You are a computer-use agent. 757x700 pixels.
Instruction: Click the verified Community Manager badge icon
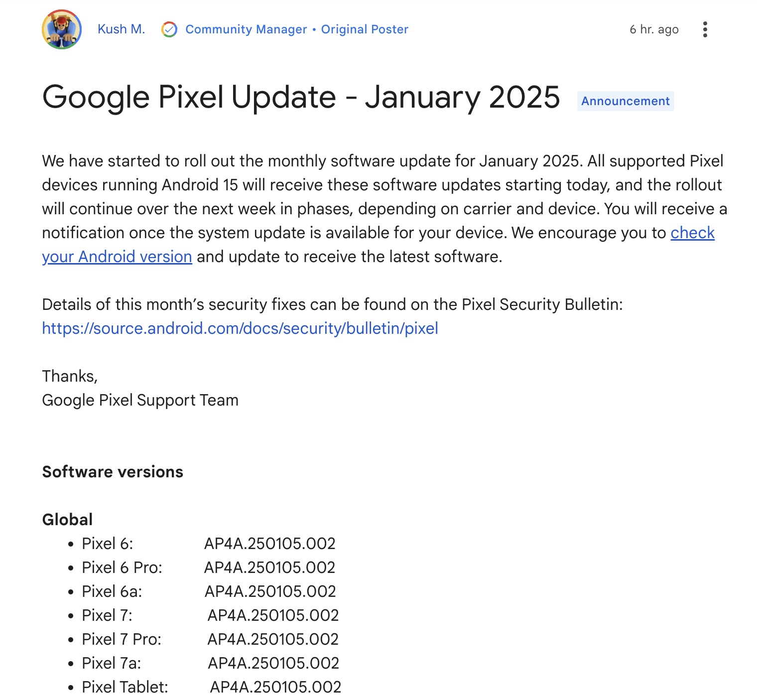[169, 29]
